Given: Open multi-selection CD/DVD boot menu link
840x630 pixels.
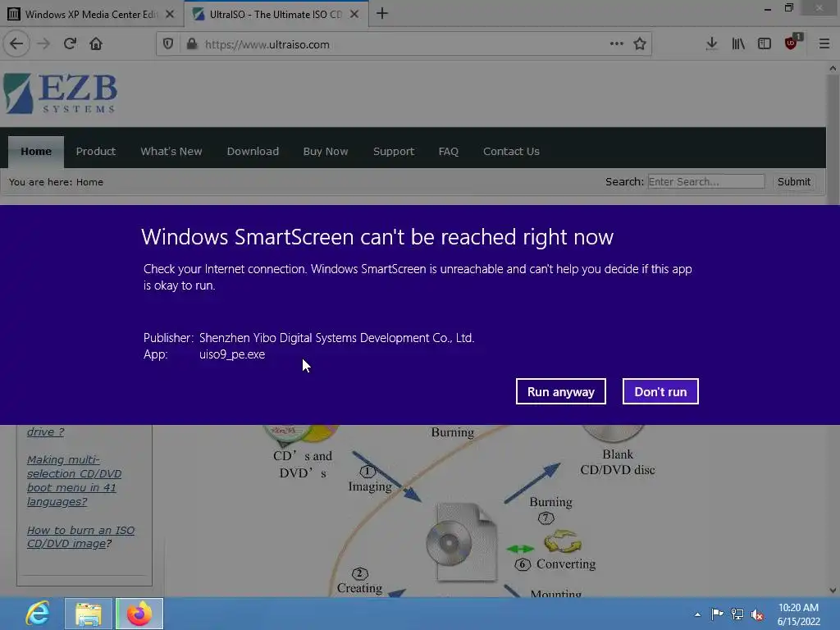Looking at the screenshot, I should click(x=74, y=481).
